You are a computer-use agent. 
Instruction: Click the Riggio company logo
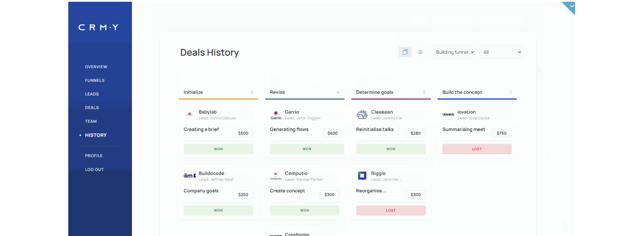(362, 176)
